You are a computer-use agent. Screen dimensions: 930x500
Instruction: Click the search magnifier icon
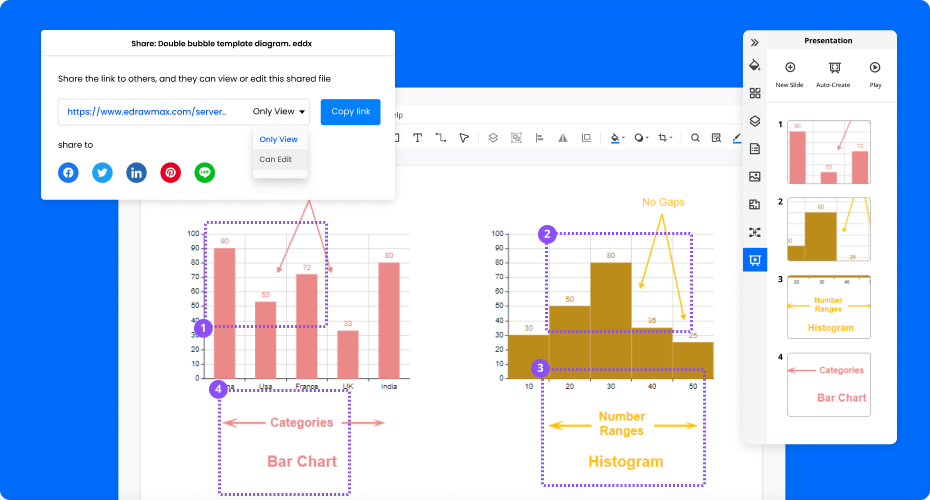coord(695,138)
